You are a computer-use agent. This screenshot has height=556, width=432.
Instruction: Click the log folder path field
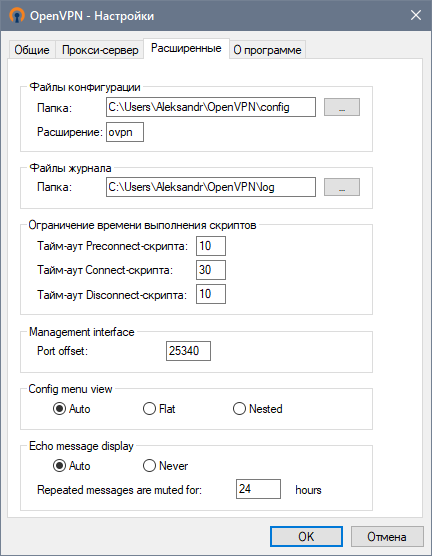211,187
